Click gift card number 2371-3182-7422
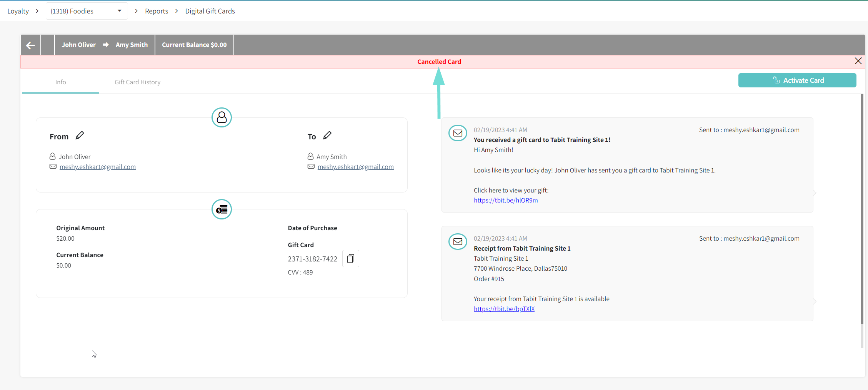 pos(313,259)
